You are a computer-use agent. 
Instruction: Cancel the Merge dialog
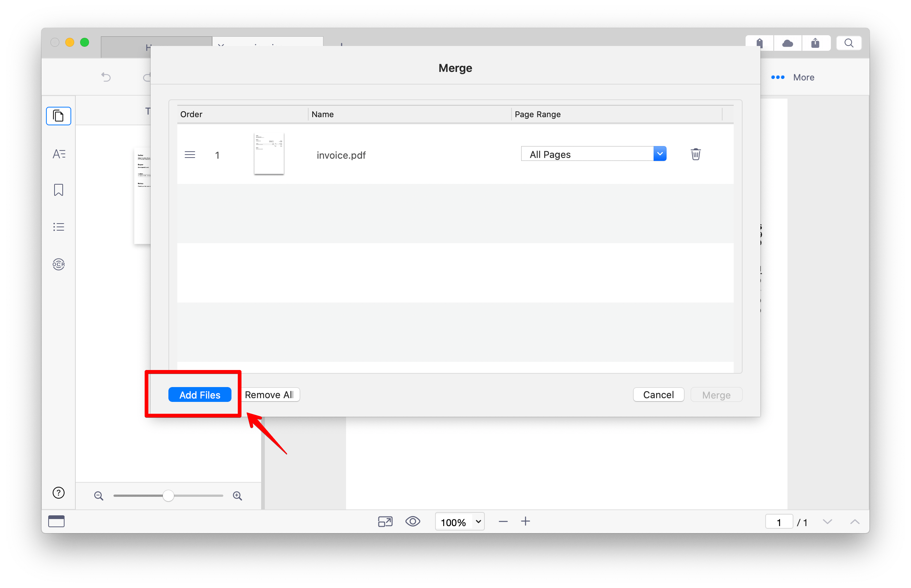[658, 394]
